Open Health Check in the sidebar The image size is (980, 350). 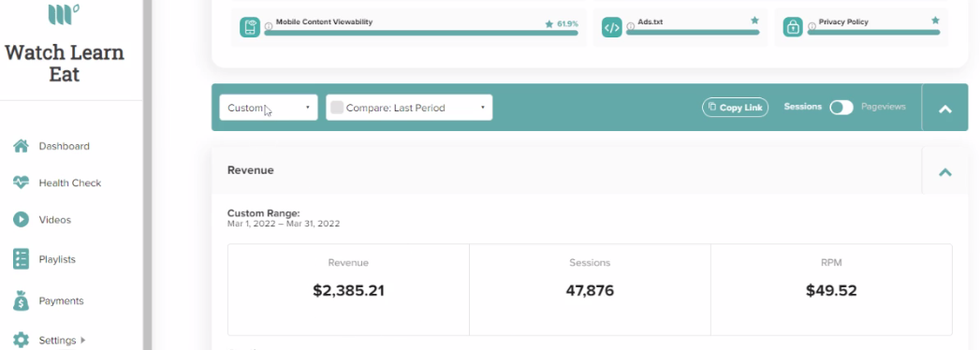pos(70,183)
